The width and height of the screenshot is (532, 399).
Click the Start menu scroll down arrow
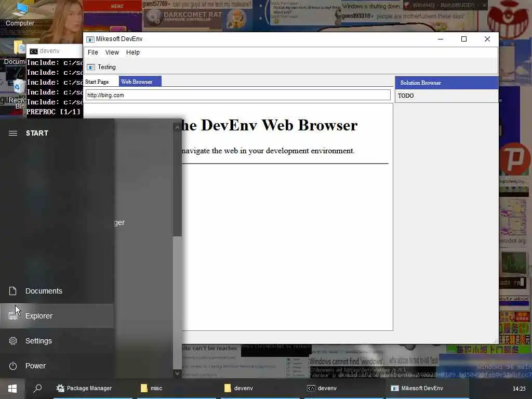tap(177, 373)
